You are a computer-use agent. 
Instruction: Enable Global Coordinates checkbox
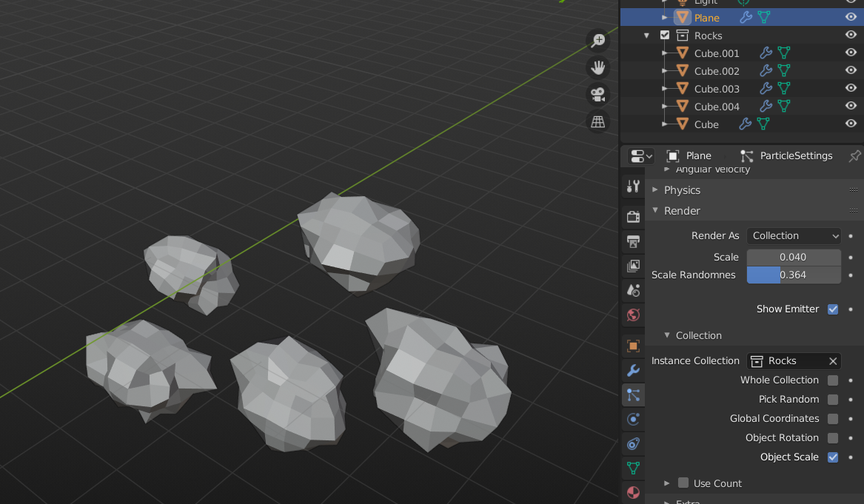833,419
